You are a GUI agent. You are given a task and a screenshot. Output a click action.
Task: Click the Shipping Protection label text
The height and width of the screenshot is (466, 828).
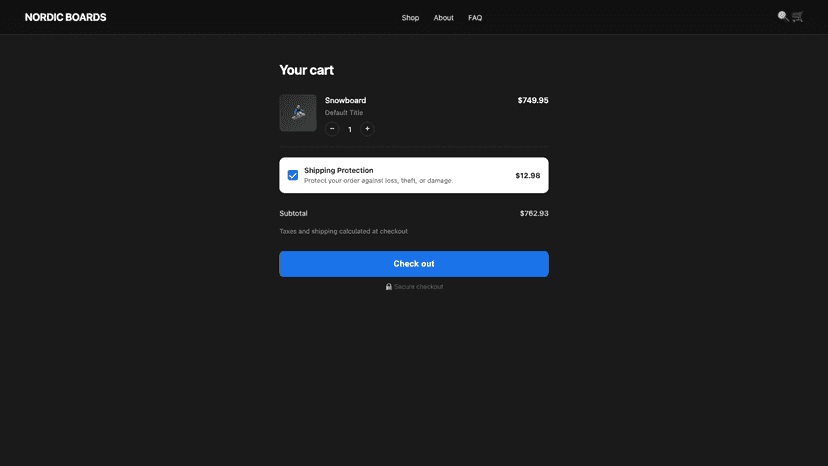[338, 170]
